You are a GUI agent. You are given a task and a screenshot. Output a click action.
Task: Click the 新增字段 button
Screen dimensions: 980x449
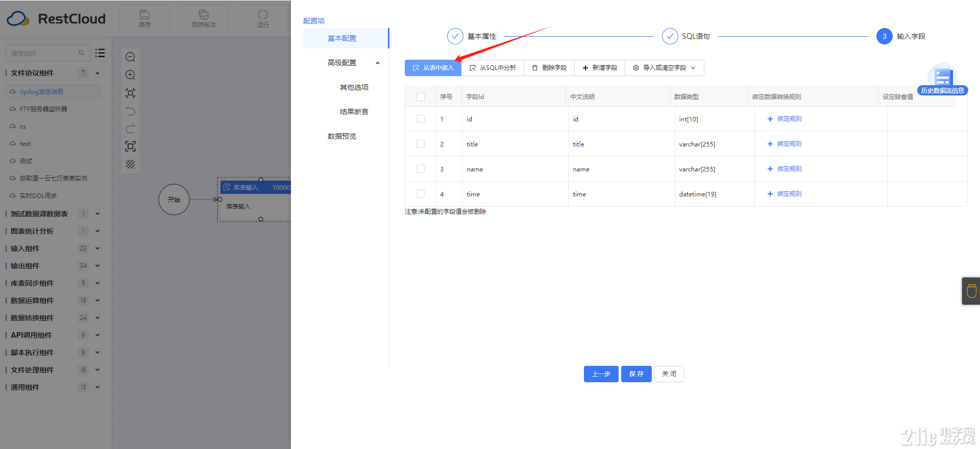click(600, 68)
